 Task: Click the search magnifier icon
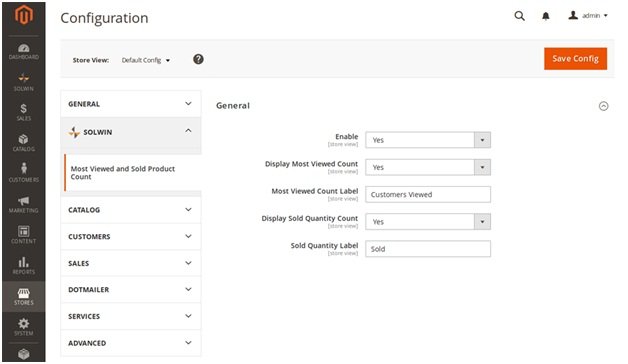[x=519, y=16]
